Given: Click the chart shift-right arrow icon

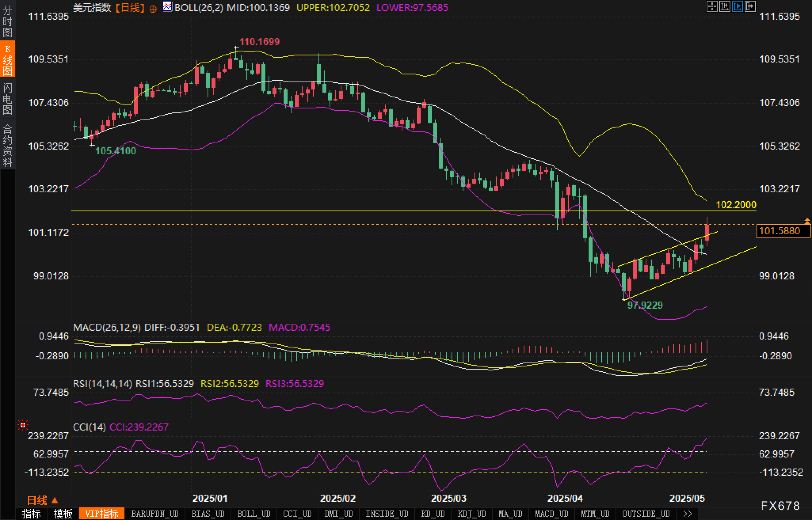Looking at the screenshot, I should (750, 6).
